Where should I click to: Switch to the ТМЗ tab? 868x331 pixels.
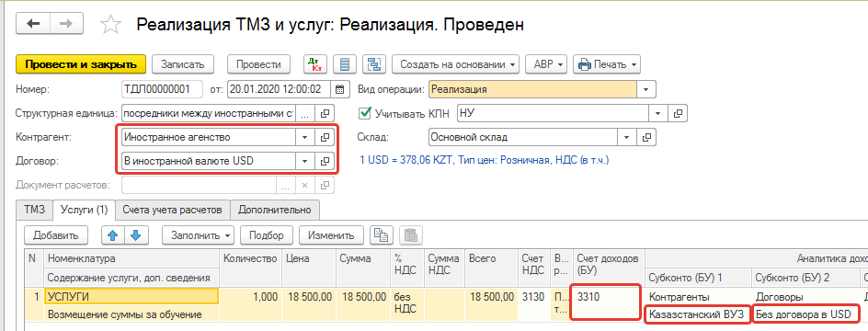pos(34,210)
